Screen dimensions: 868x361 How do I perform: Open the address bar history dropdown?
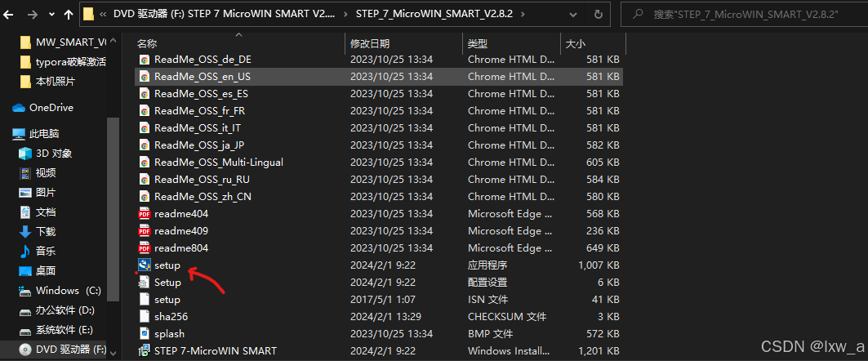(x=573, y=15)
